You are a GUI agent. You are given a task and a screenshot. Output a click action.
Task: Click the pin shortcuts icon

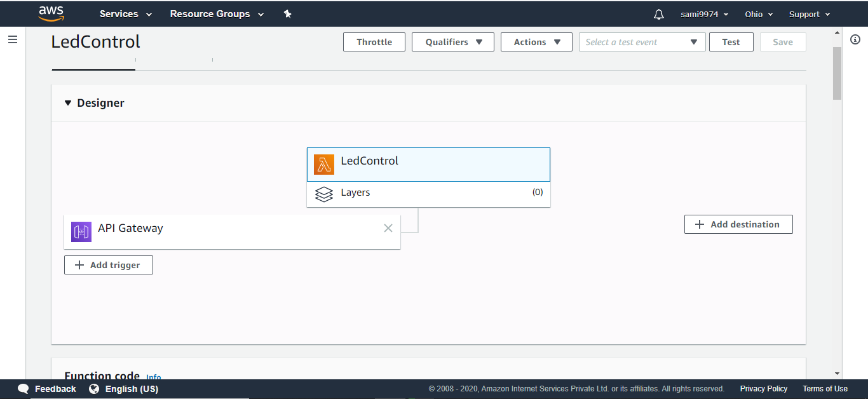pyautogui.click(x=287, y=14)
